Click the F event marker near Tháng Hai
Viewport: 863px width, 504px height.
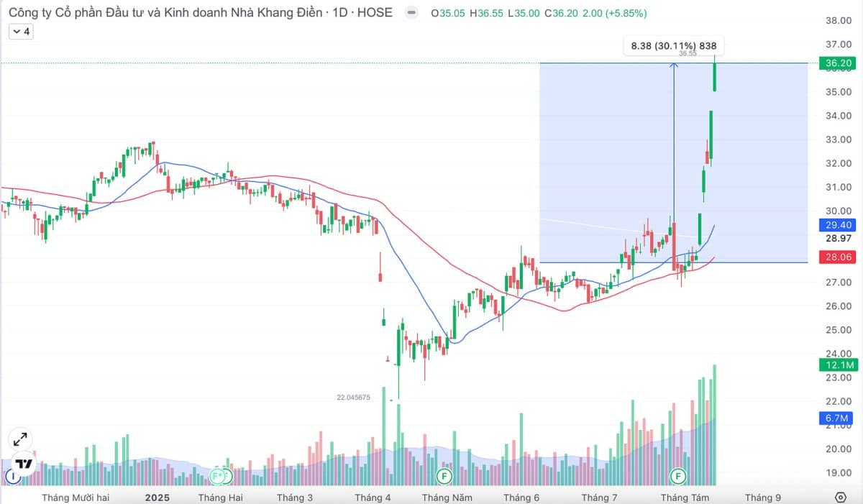pos(218,476)
